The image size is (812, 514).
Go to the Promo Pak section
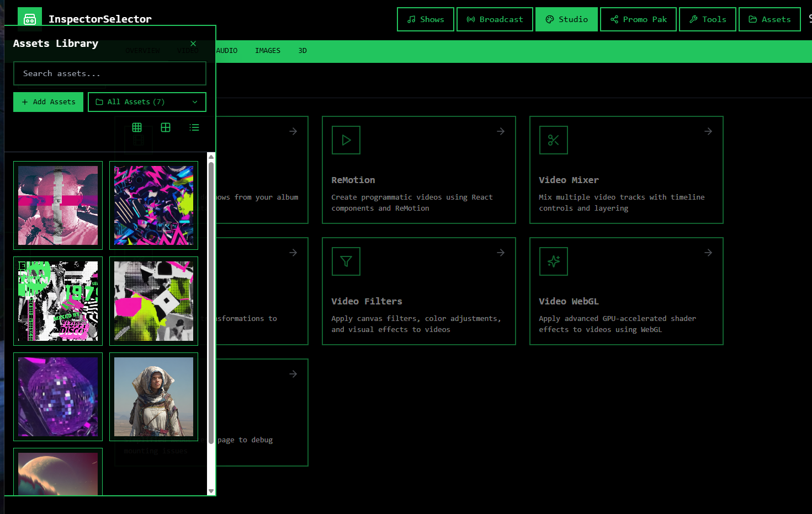(638, 19)
